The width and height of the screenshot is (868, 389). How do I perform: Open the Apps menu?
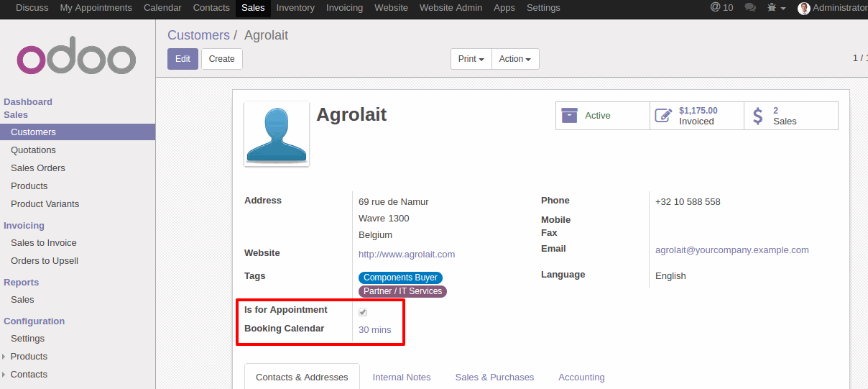[504, 8]
